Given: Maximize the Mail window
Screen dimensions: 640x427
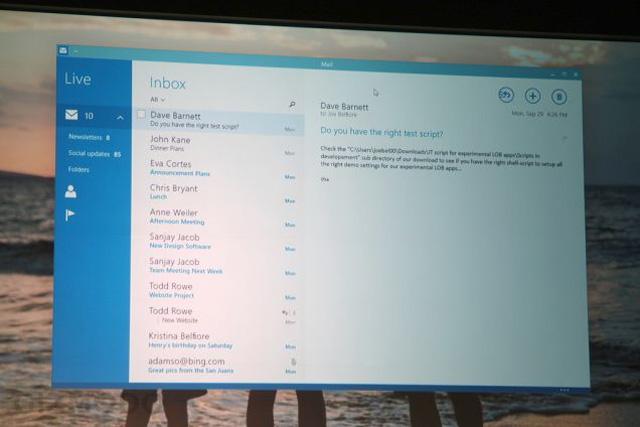Looking at the screenshot, I should (564, 75).
